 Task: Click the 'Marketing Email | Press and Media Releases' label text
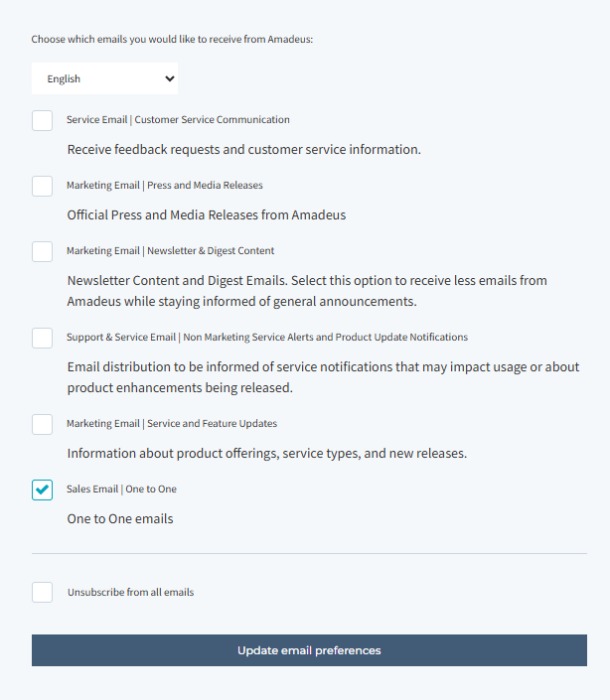coord(165,186)
